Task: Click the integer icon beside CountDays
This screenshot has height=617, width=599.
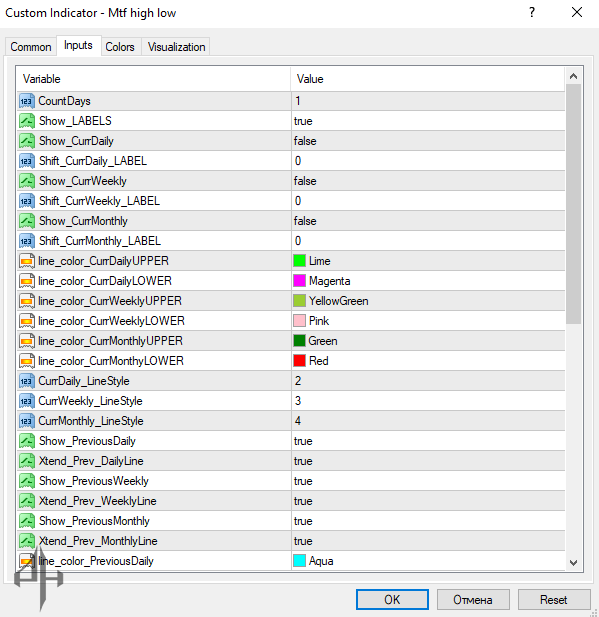Action: tap(27, 101)
